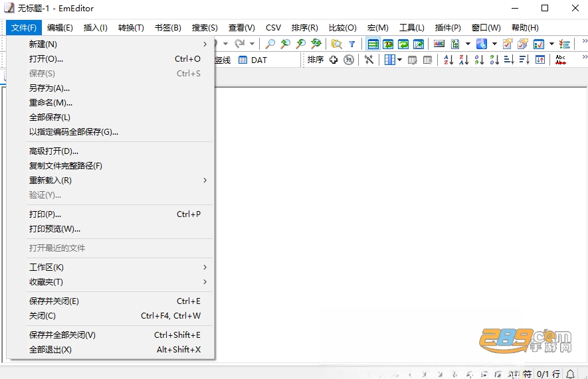Screen dimensions: 588x379
Task: Click the column layout grid icon
Action: 389,60
